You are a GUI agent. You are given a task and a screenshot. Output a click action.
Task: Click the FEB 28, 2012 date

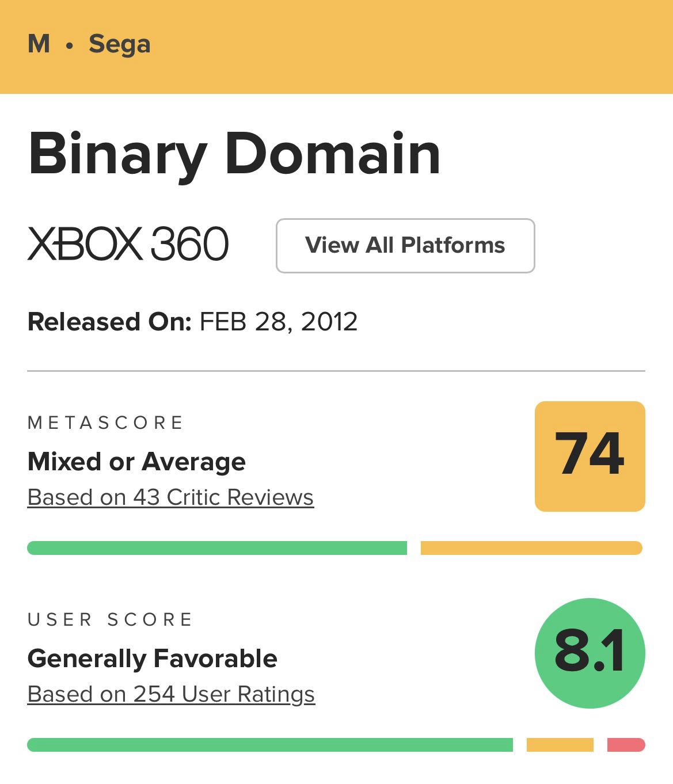pyautogui.click(x=278, y=322)
